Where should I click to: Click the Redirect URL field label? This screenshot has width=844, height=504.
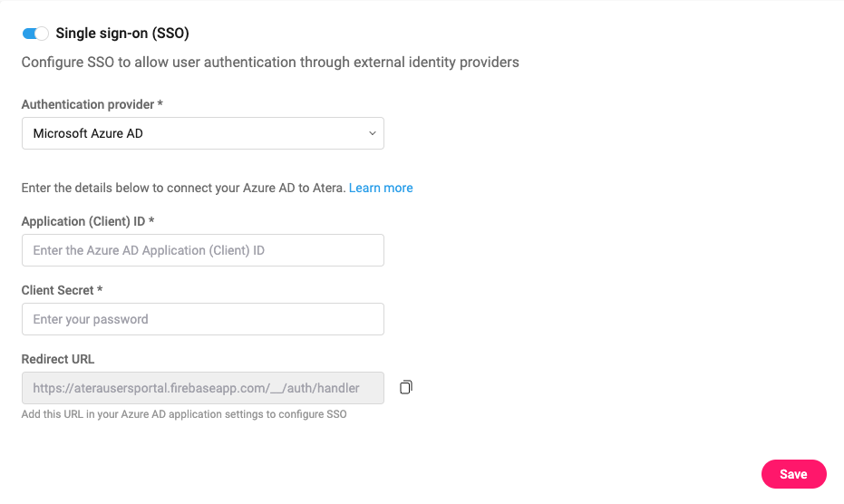point(58,359)
